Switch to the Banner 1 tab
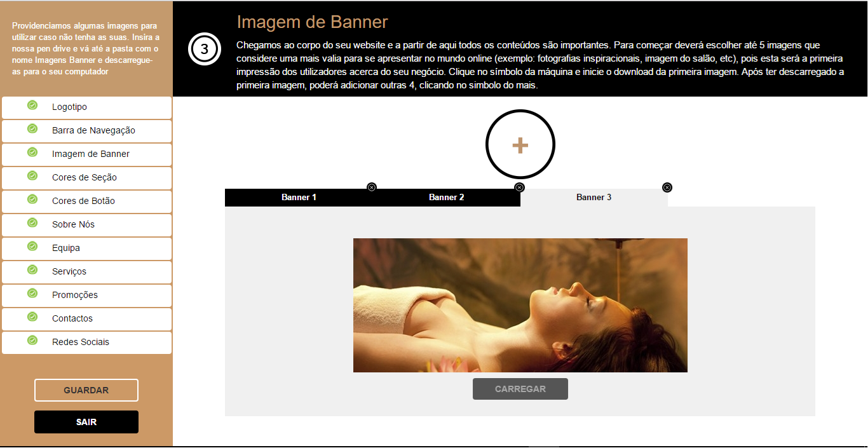Image resolution: width=868 pixels, height=448 pixels. [299, 198]
